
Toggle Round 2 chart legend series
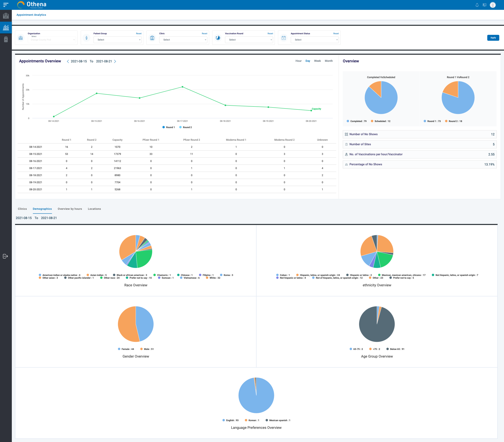pos(185,127)
